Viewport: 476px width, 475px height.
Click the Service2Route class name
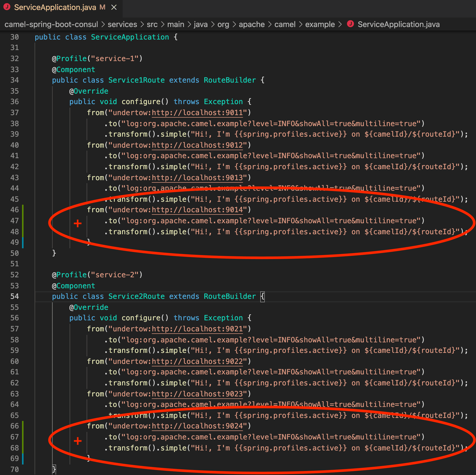click(x=136, y=297)
